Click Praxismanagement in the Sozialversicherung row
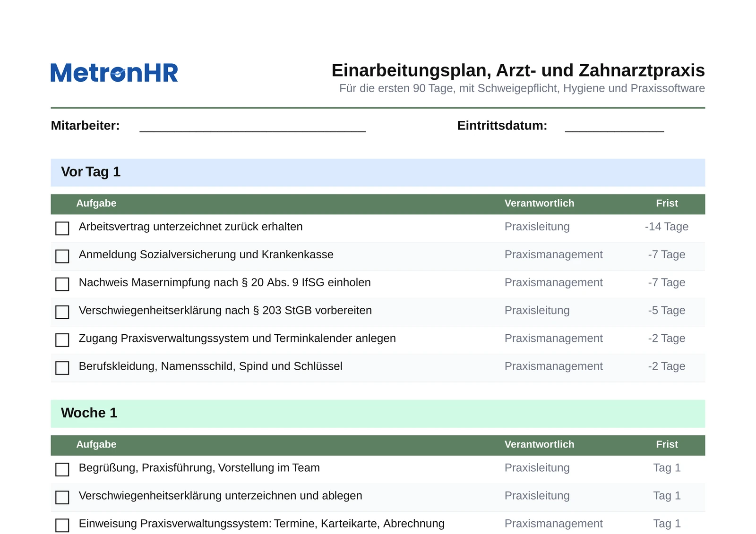The width and height of the screenshot is (756, 534). [553, 255]
